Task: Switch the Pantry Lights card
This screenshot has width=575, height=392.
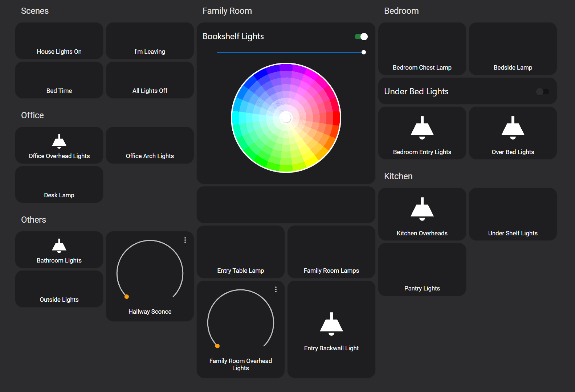Action: (x=422, y=269)
